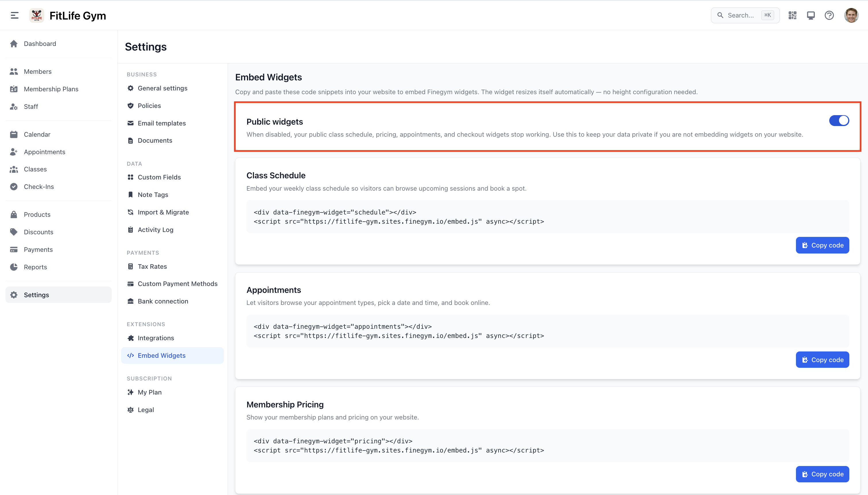The width and height of the screenshot is (868, 495).
Task: Click the Activity Log clipboard icon
Action: coord(131,230)
